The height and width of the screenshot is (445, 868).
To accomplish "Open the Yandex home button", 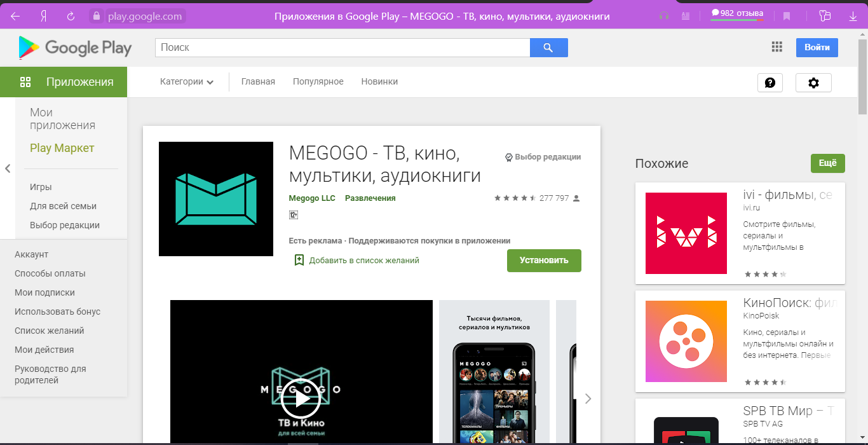I will 43,17.
